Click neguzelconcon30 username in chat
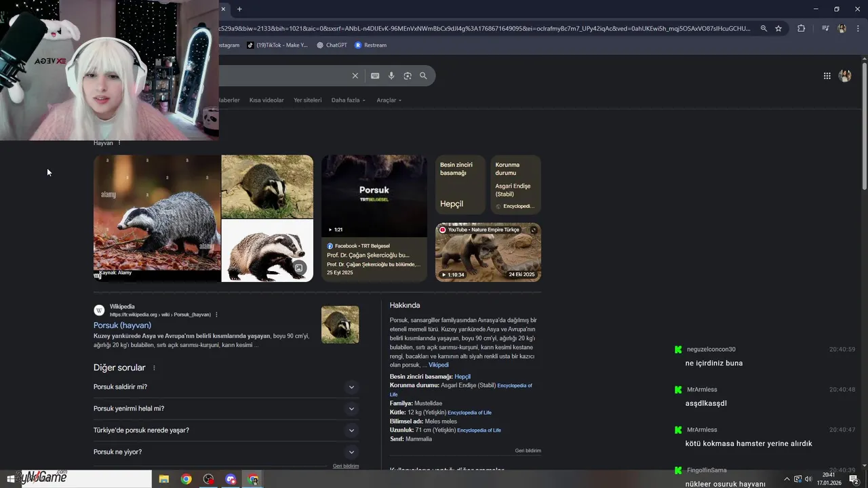The image size is (868, 488). (x=711, y=350)
